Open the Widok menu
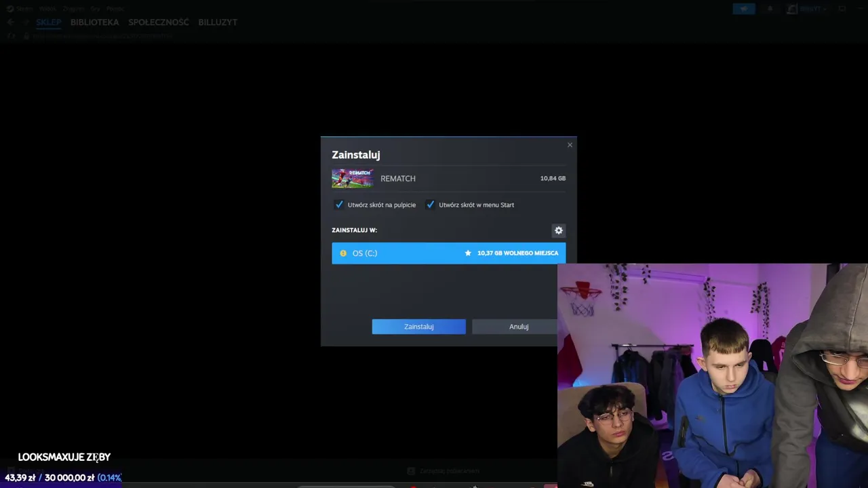The height and width of the screenshot is (488, 868). coord(47,9)
